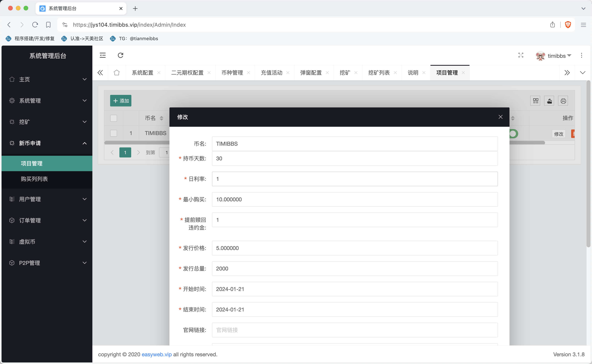Close the 弹窗配置 tab
The width and height of the screenshot is (592, 364).
point(327,73)
